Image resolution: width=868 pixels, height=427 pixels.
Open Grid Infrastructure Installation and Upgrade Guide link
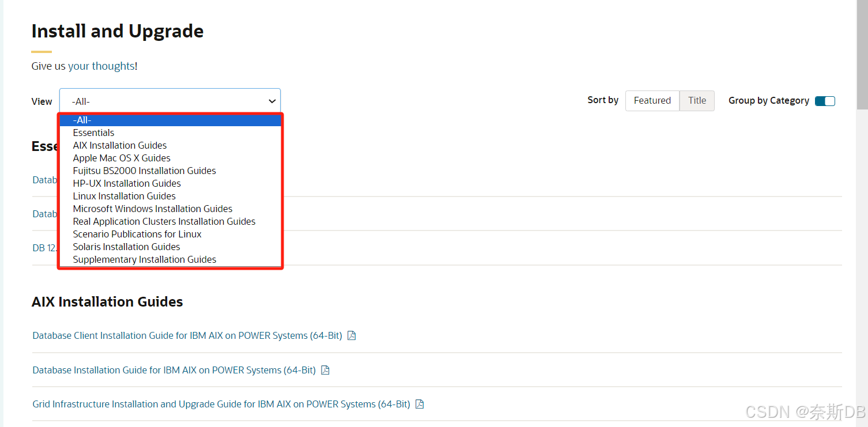tap(221, 404)
